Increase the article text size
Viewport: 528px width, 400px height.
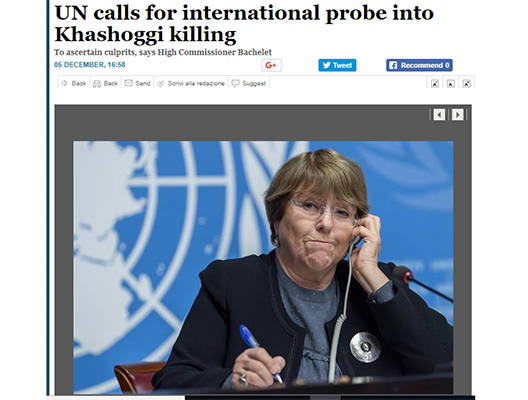[x=466, y=84]
